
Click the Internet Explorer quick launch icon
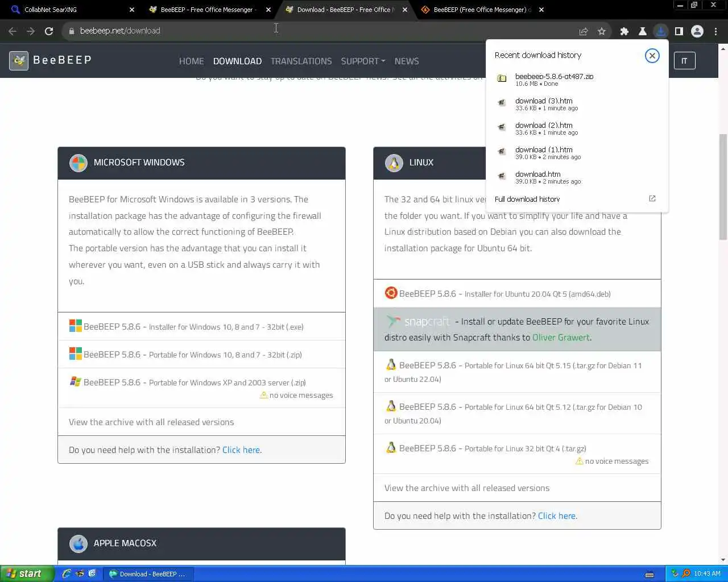point(67,573)
